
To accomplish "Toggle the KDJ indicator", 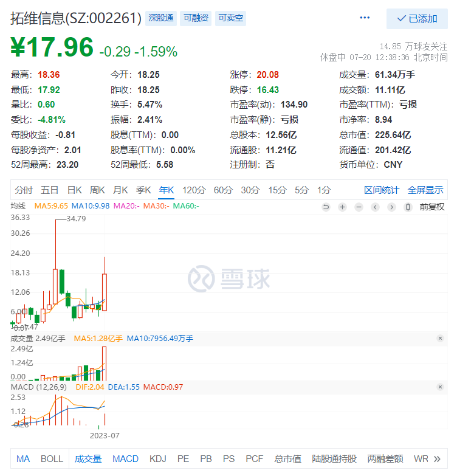I will (158, 459).
